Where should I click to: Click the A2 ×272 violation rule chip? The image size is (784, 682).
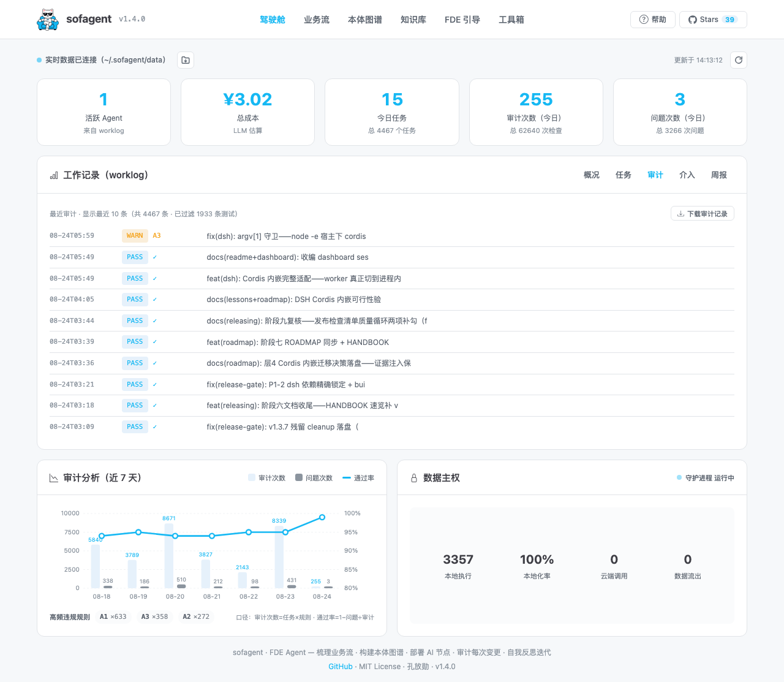(x=196, y=617)
